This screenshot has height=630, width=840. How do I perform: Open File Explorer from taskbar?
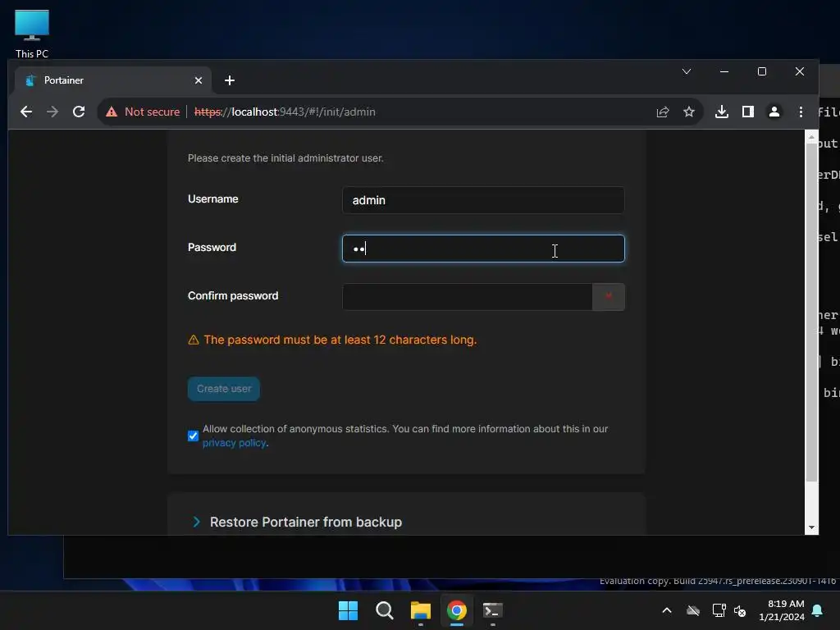tap(421, 610)
